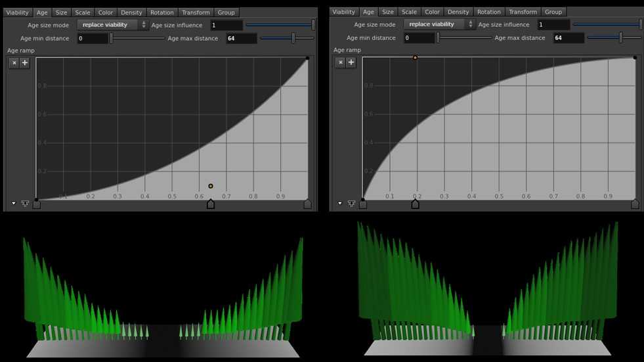Viewport: 644px width, 362px height.
Task: Click Age max distance field in left panel
Action: click(x=242, y=38)
